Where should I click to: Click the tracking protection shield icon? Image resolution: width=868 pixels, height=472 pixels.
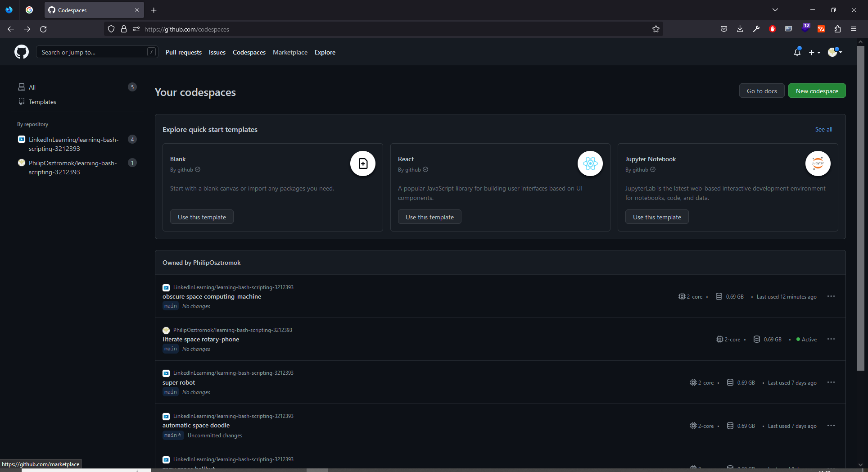pyautogui.click(x=111, y=29)
